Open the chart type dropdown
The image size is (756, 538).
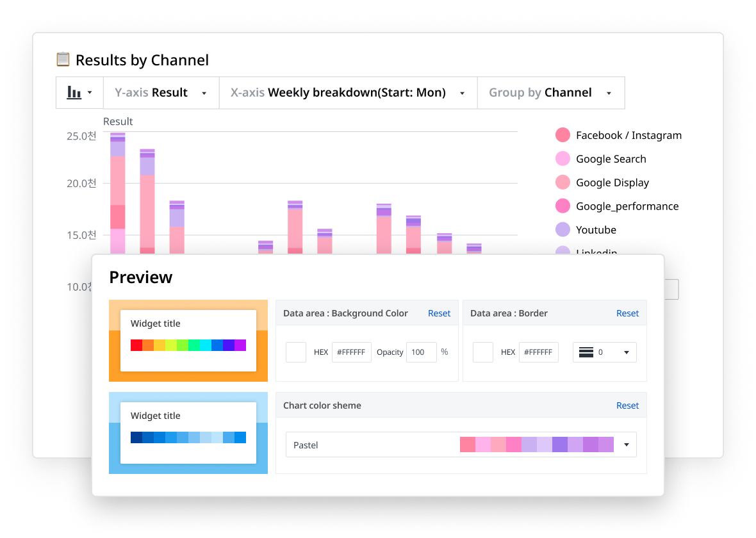(x=90, y=92)
